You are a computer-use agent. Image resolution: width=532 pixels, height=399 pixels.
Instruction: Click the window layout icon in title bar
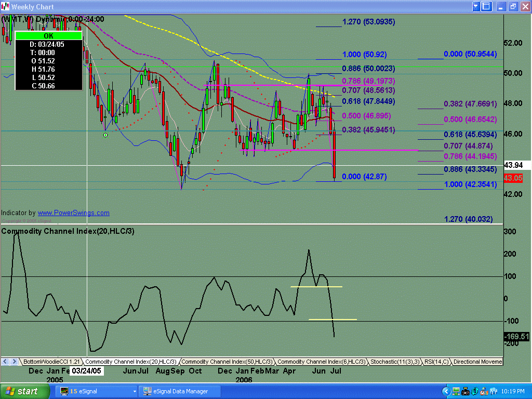tap(486, 6)
